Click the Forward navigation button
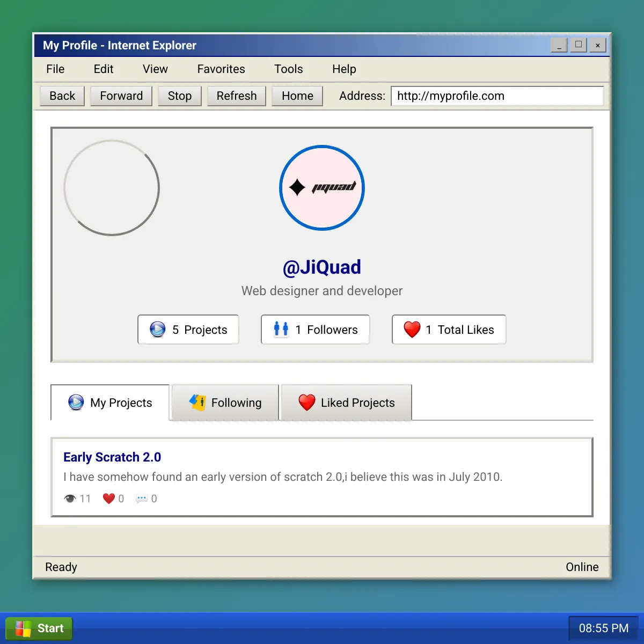This screenshot has width=644, height=644. click(121, 96)
